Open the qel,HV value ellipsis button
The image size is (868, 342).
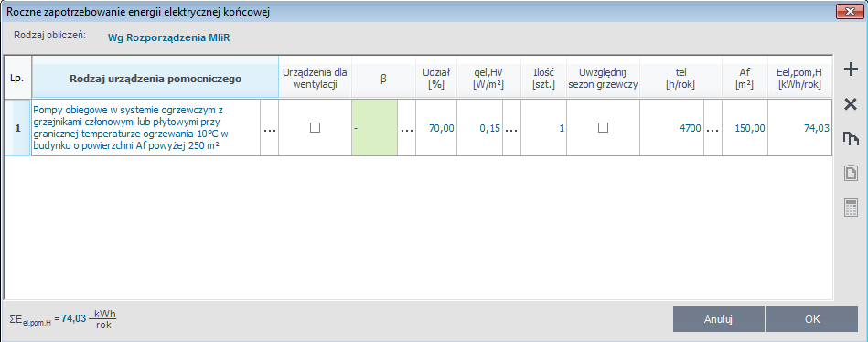pyautogui.click(x=511, y=128)
